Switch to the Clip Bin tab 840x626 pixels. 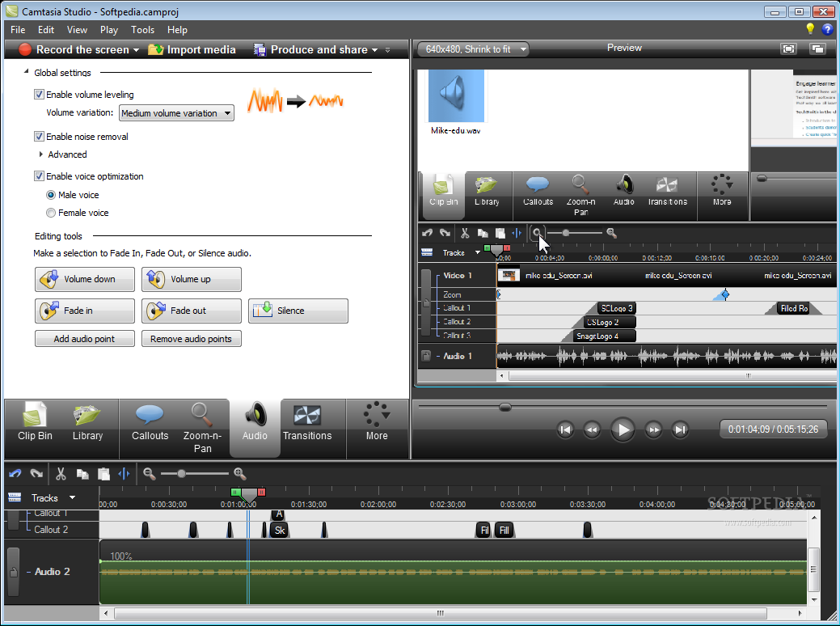[x=35, y=424]
